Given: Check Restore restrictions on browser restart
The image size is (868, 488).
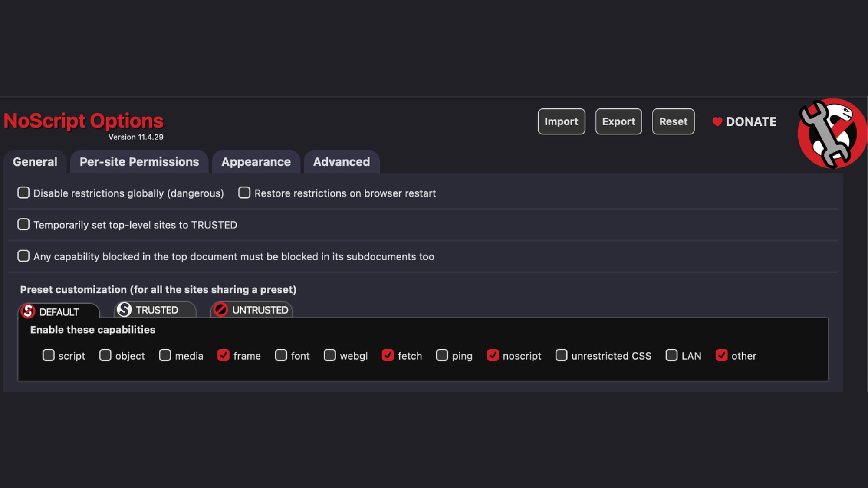Looking at the screenshot, I should pos(244,193).
